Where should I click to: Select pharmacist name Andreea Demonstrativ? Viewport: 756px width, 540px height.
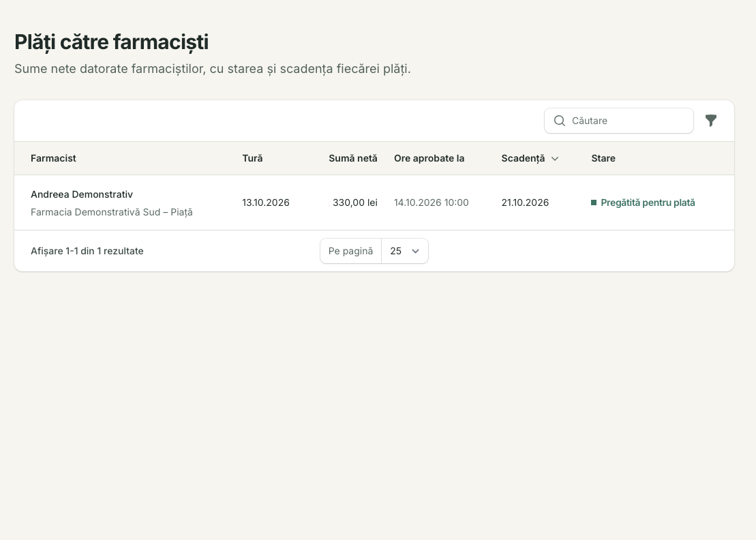(x=82, y=194)
